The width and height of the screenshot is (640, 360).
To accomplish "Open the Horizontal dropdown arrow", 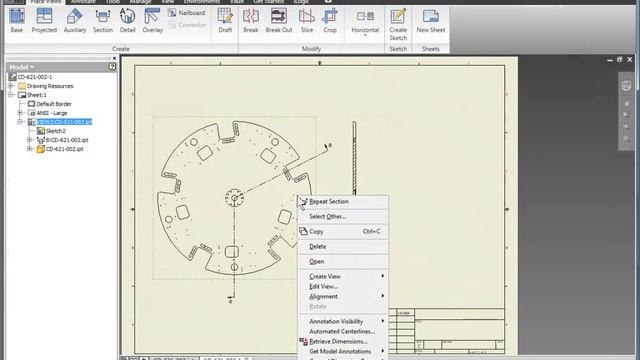I will coord(365,36).
